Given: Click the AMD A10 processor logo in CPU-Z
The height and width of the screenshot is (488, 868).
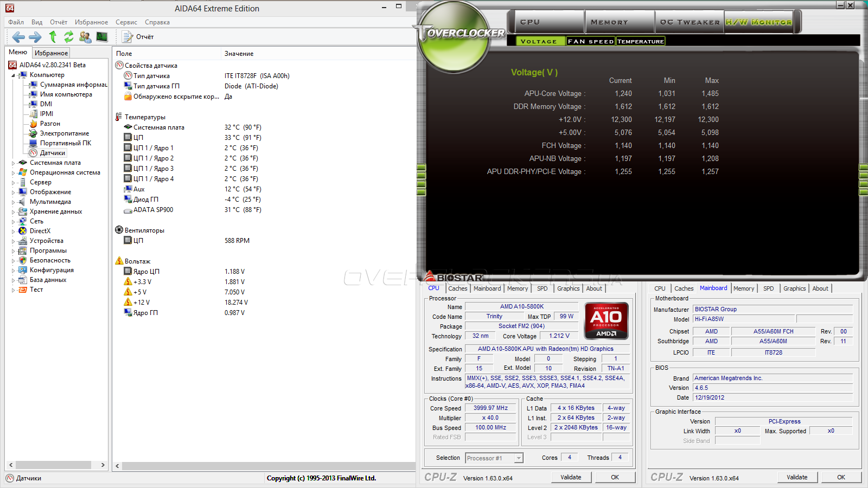Looking at the screenshot, I should (606, 320).
